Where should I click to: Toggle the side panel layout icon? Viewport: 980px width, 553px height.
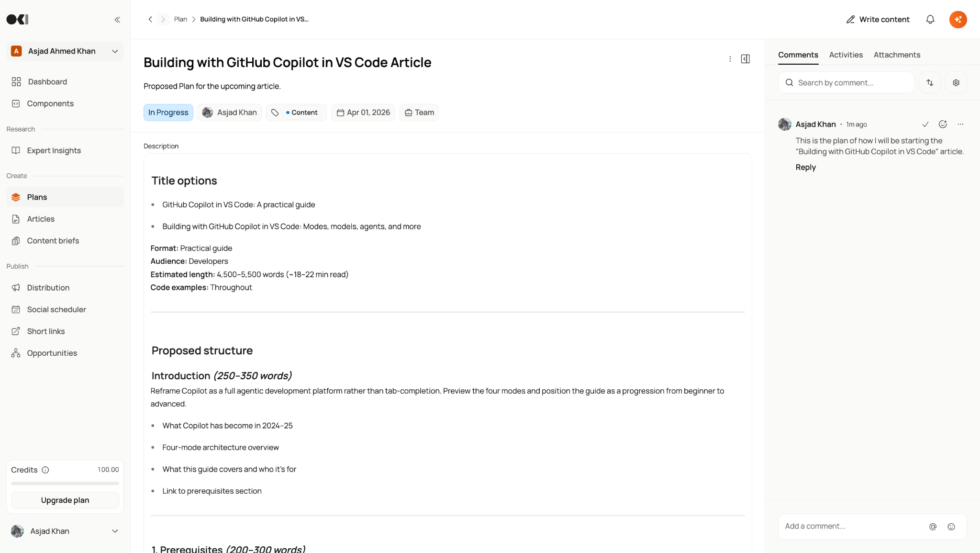[746, 59]
